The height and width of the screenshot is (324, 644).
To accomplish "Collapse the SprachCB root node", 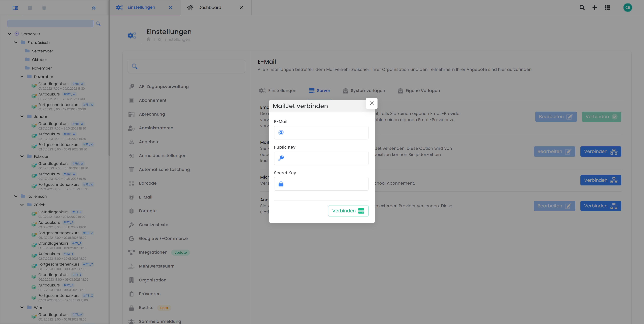I will (10, 34).
